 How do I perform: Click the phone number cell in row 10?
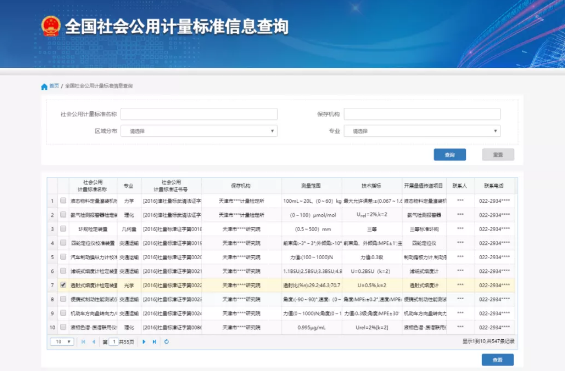[494, 327]
